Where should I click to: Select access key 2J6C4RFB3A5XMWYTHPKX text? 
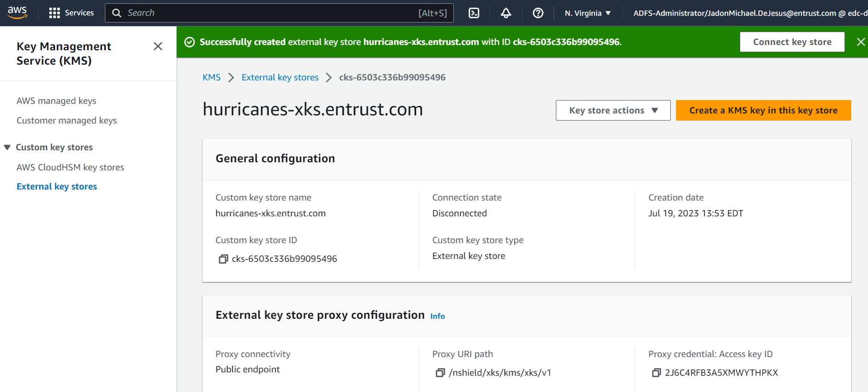(721, 373)
